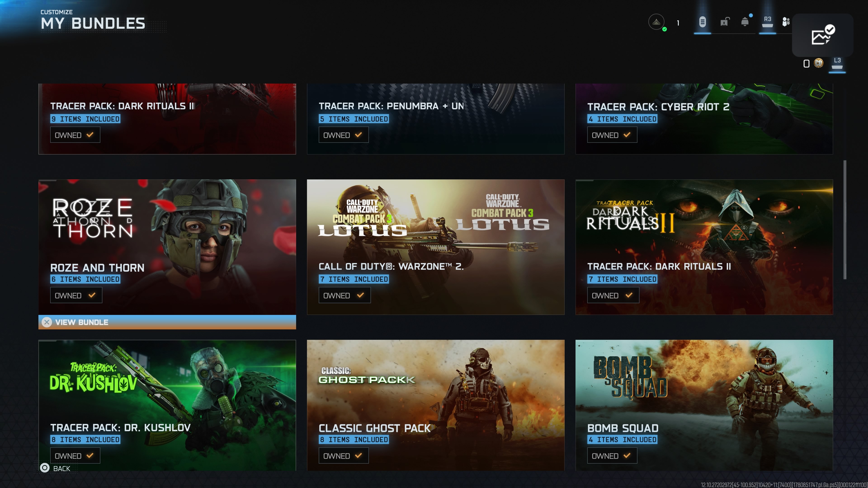Click the 'CLASSIC GHOST PACK' title
Viewport: 868px width, 488px height.
tap(375, 428)
